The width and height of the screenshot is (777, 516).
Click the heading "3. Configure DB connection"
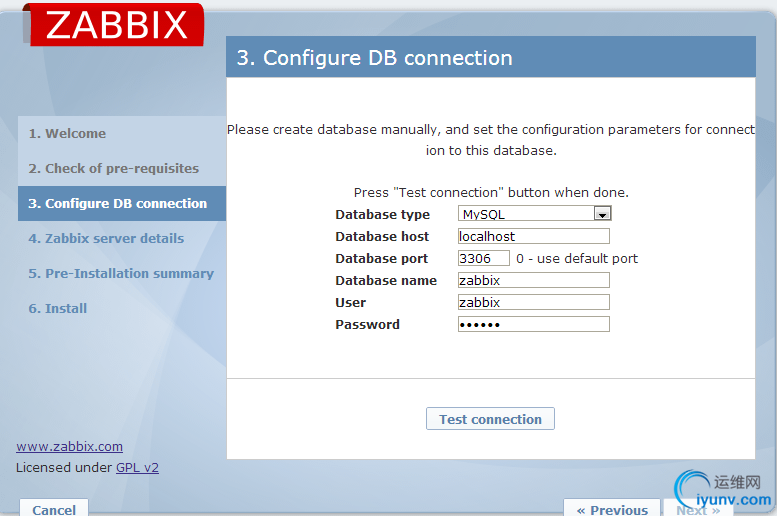pos(375,58)
